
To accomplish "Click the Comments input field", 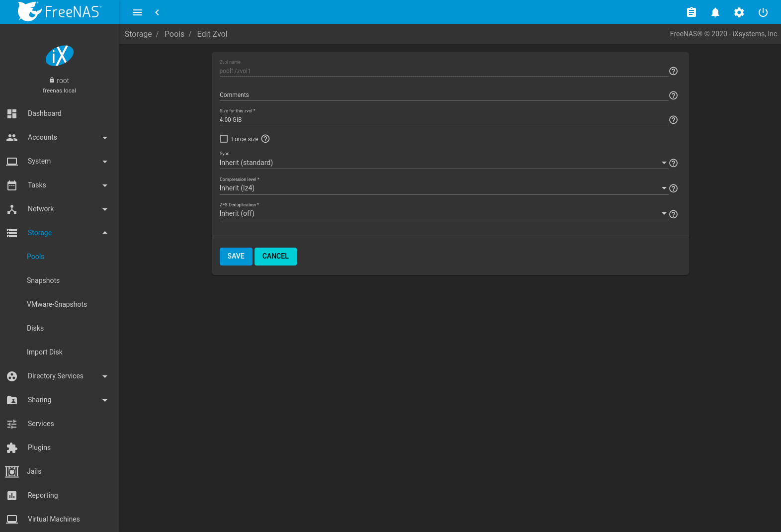I will pyautogui.click(x=442, y=95).
